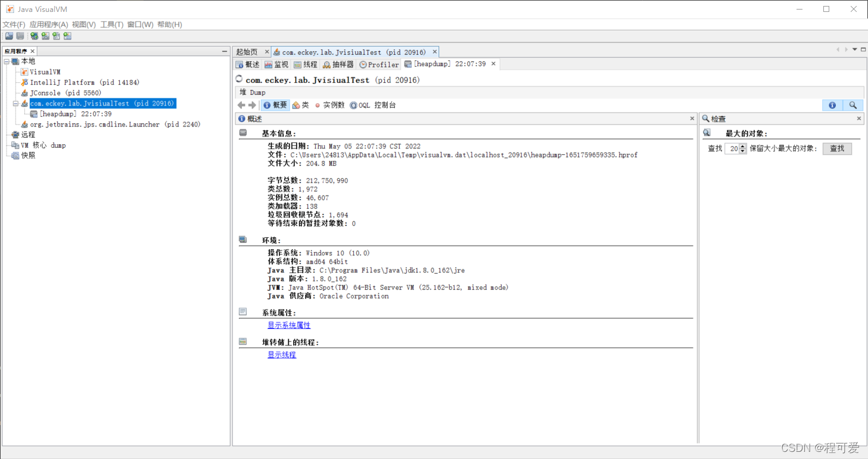Viewport: 868px width, 459px height.
Task: Toggle the blue info view button at right
Action: click(x=832, y=105)
